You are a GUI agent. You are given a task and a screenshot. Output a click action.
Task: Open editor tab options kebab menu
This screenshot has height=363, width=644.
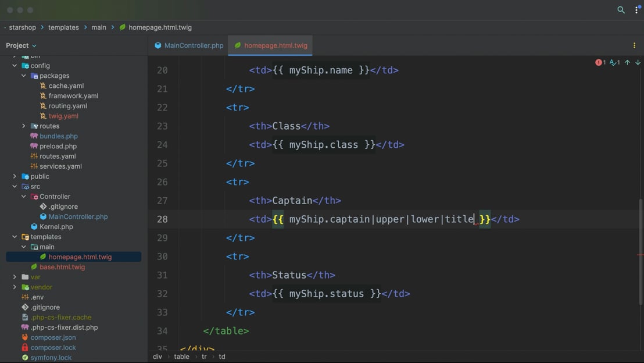tap(634, 45)
